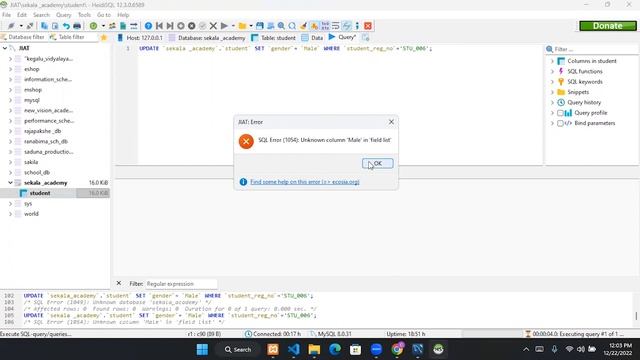The height and width of the screenshot is (360, 640).
Task: Run the query with play icon
Action: [x=224, y=26]
